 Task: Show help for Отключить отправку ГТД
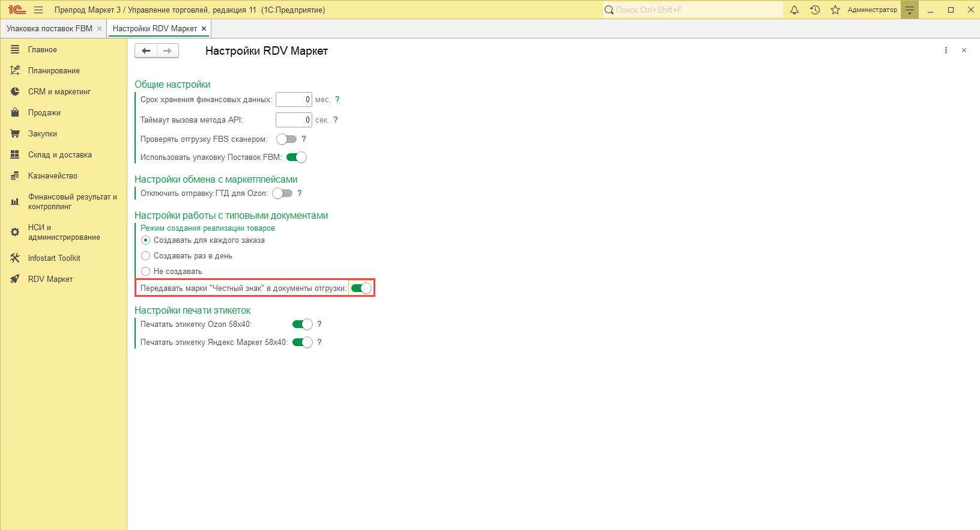point(300,193)
